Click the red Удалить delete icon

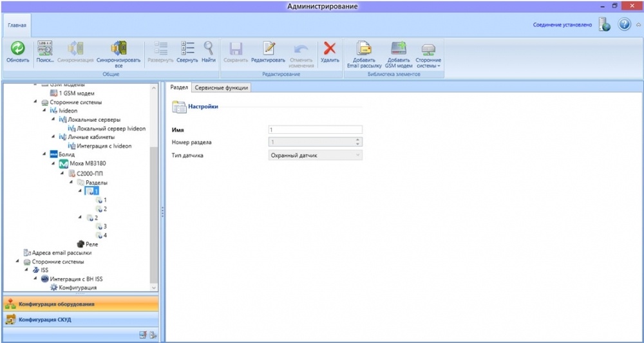point(329,48)
